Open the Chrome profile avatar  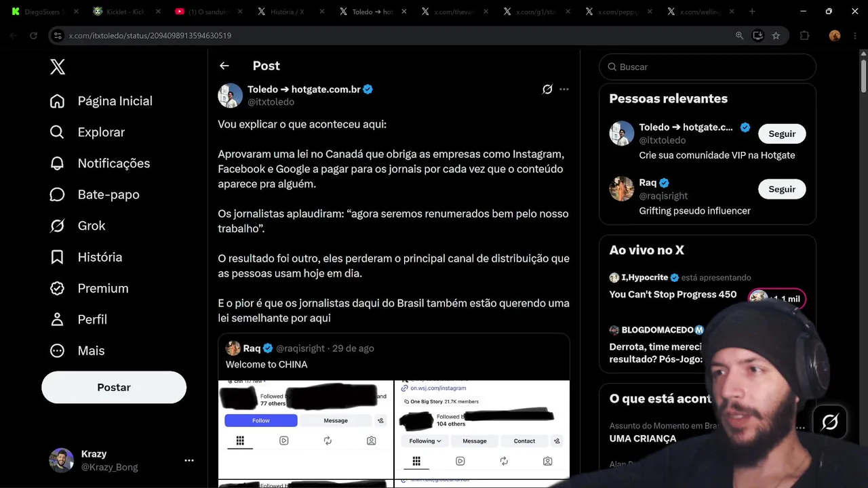click(835, 36)
